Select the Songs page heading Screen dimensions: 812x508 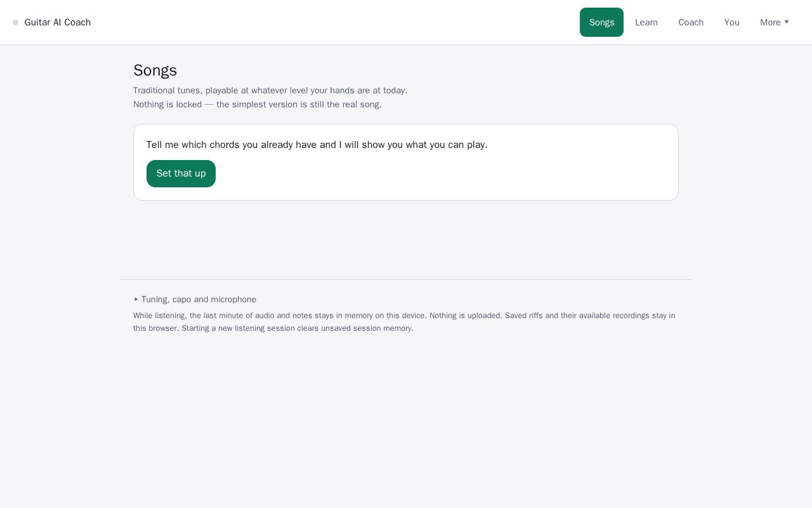(x=155, y=70)
